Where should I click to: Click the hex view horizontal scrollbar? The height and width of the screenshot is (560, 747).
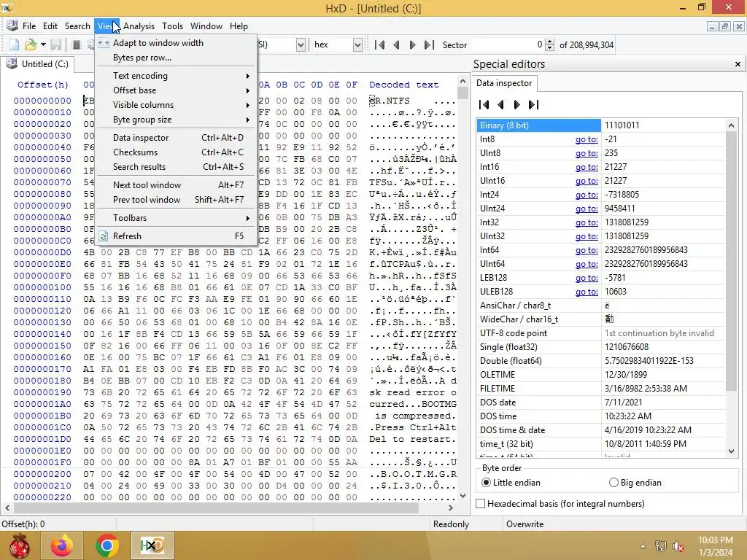pyautogui.click(x=228, y=507)
